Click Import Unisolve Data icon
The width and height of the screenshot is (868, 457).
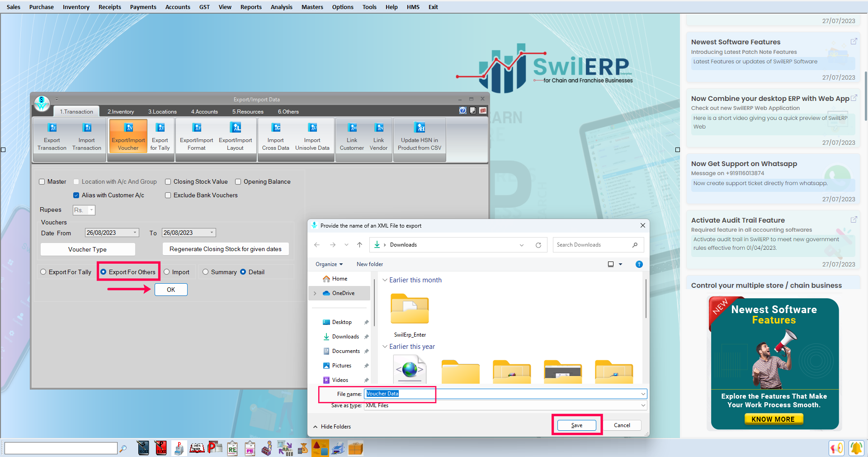pos(312,136)
